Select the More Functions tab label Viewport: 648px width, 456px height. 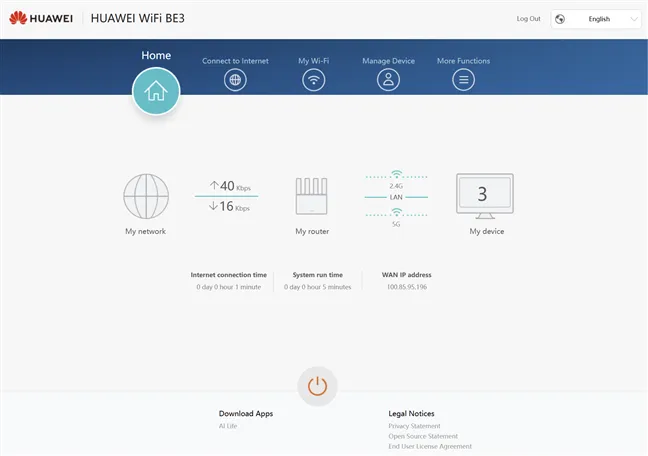tap(463, 61)
